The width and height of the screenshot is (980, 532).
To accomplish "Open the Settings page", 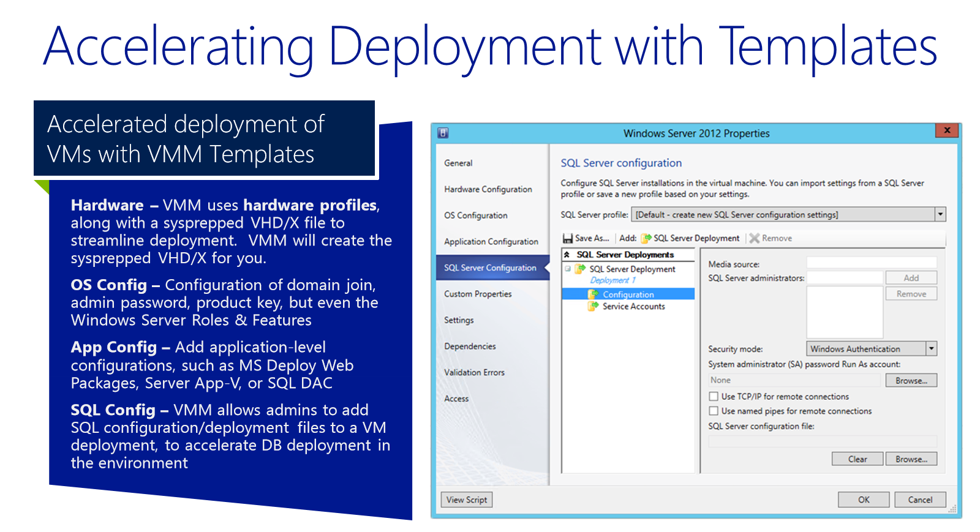I will [459, 320].
